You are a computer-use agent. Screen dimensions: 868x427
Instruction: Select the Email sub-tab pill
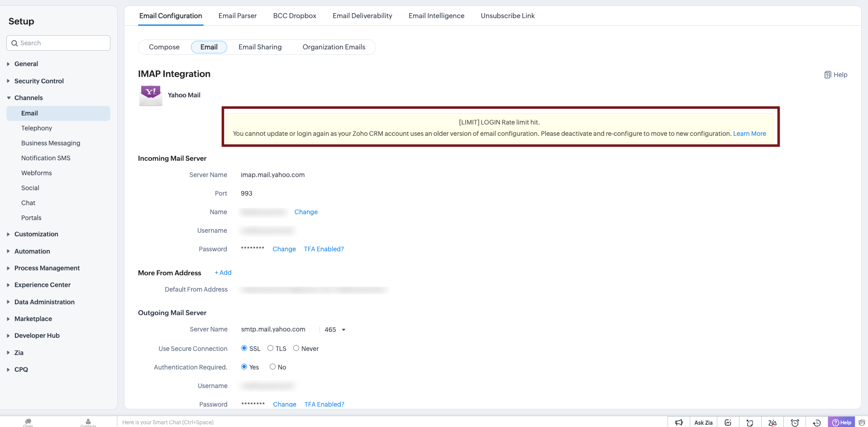click(x=209, y=47)
